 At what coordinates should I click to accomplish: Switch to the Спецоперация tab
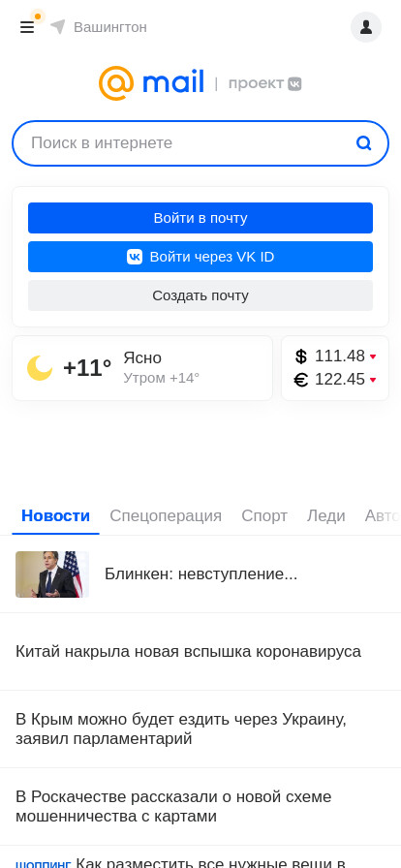pyautogui.click(x=166, y=516)
